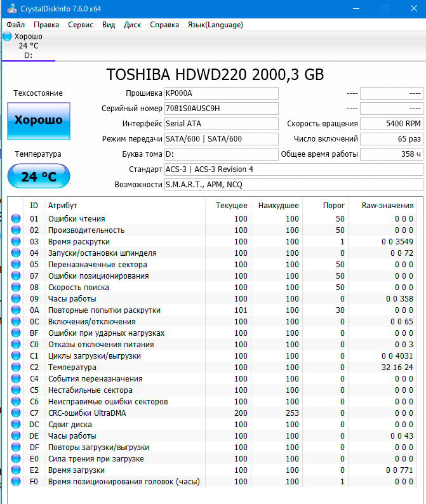The height and width of the screenshot is (504, 426).
Task: Click status orb for Отказы отключения питания row
Action: coord(16,344)
